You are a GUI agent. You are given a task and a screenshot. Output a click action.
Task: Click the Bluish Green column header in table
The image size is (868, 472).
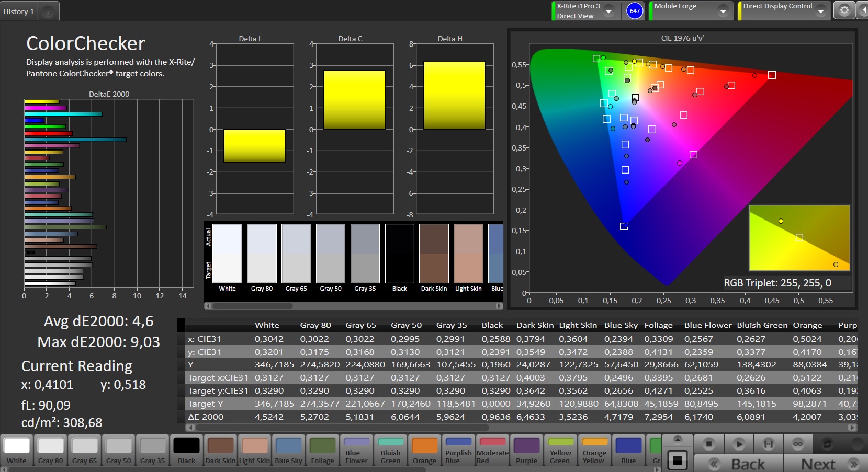coord(762,325)
